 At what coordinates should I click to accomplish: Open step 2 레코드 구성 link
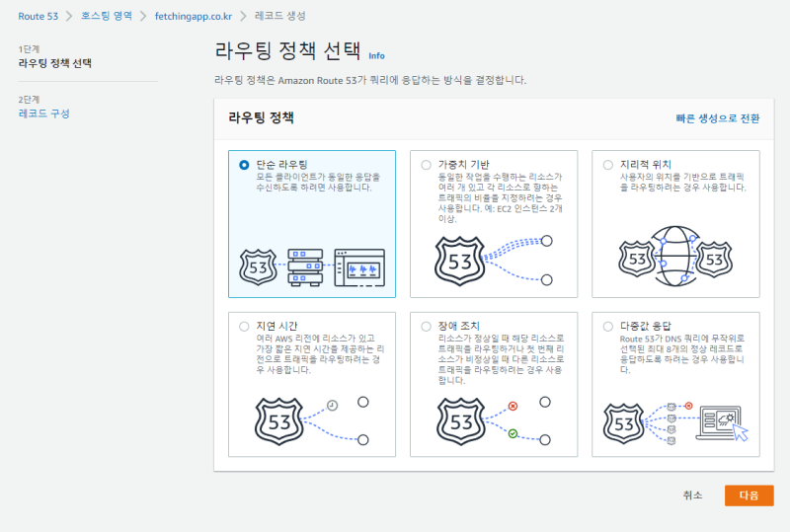43,114
